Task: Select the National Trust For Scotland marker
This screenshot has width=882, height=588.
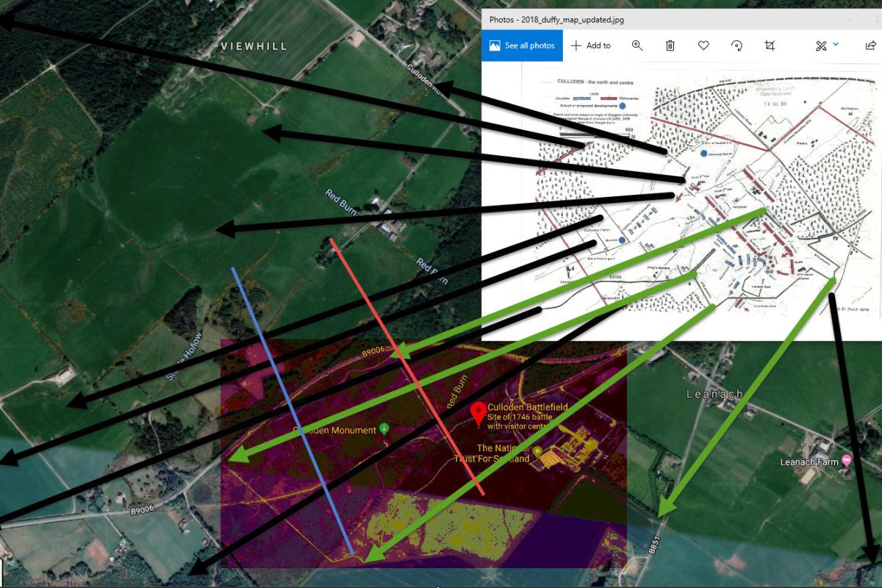Action: [537, 451]
